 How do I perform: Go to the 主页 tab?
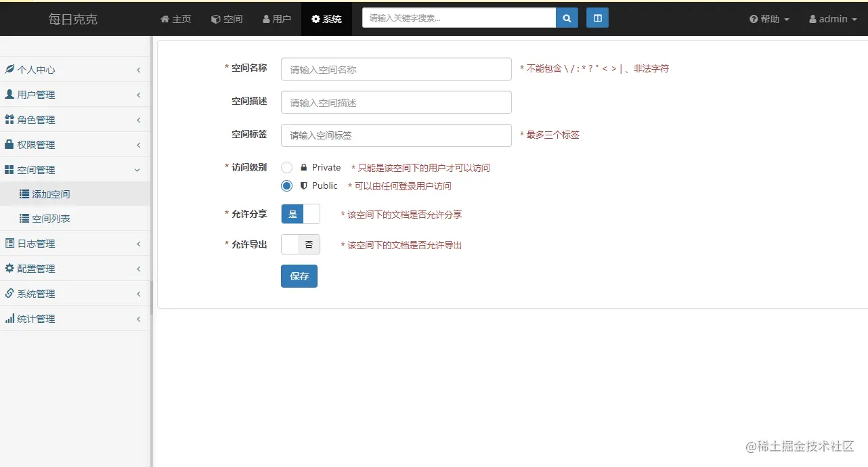coord(175,19)
